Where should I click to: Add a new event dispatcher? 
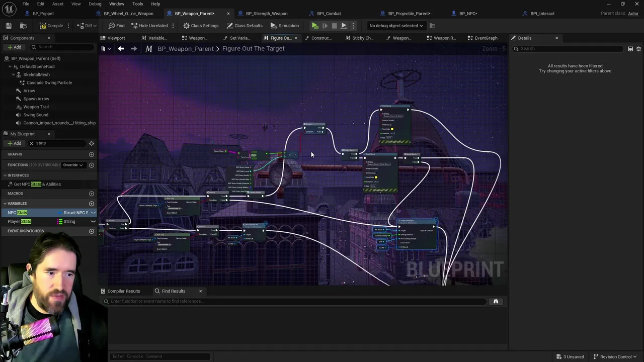[92, 231]
